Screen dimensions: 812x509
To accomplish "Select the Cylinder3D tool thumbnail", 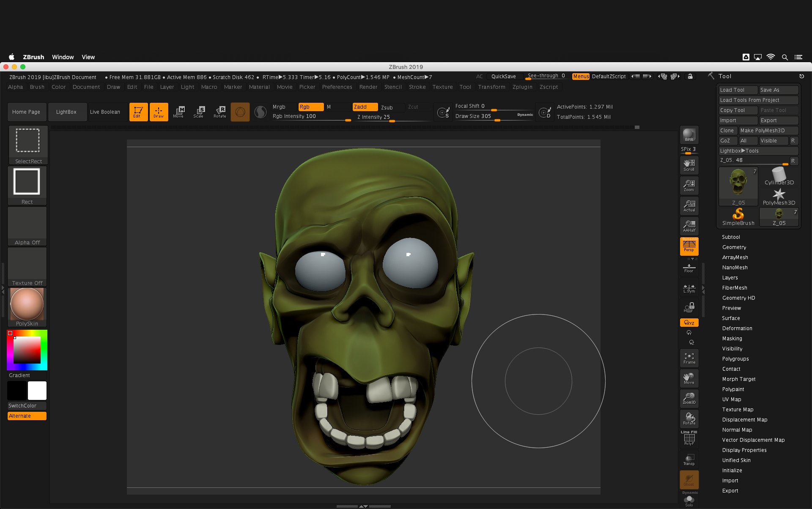I will (779, 176).
